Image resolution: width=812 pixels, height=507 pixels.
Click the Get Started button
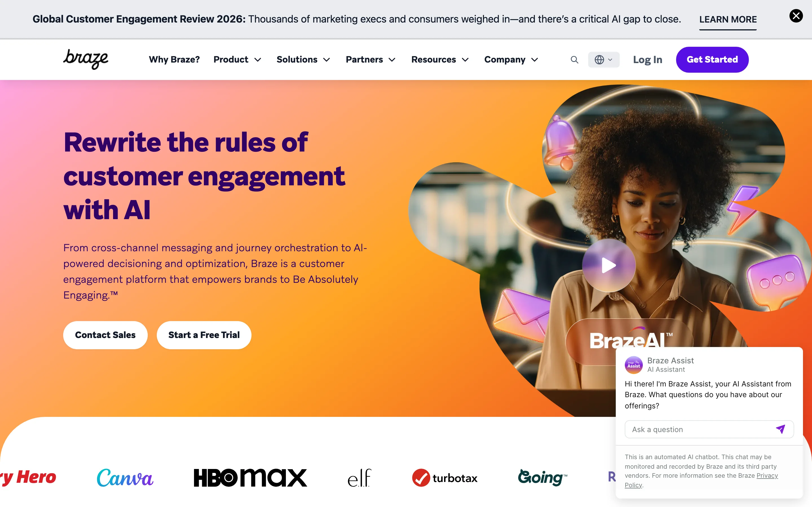712,60
